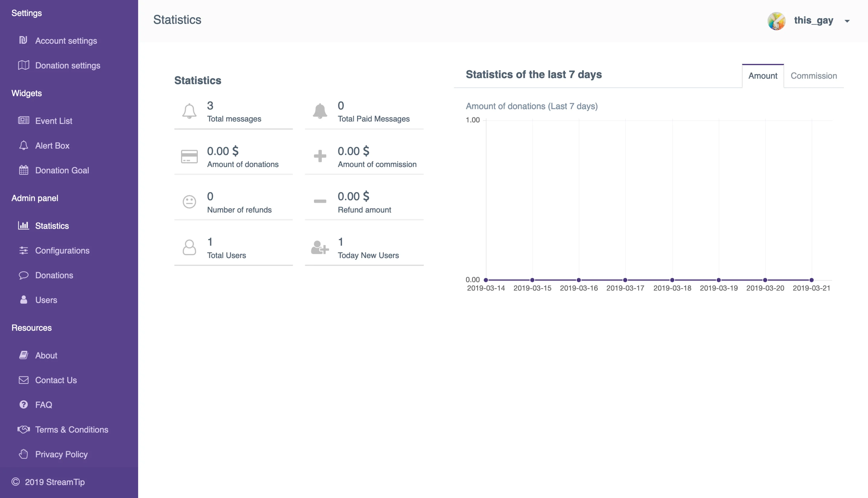Go to the Contact Us page

[56, 380]
